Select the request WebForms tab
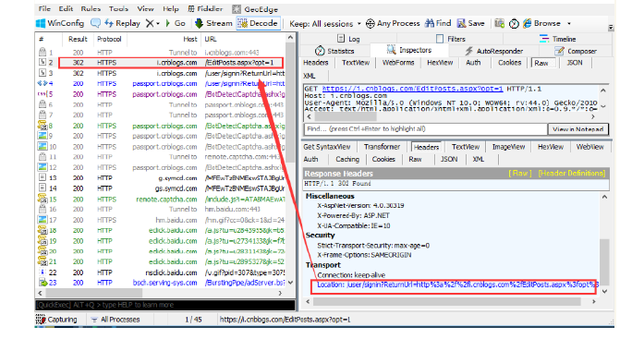Image resolution: width=644 pixels, height=339 pixels. [x=398, y=63]
